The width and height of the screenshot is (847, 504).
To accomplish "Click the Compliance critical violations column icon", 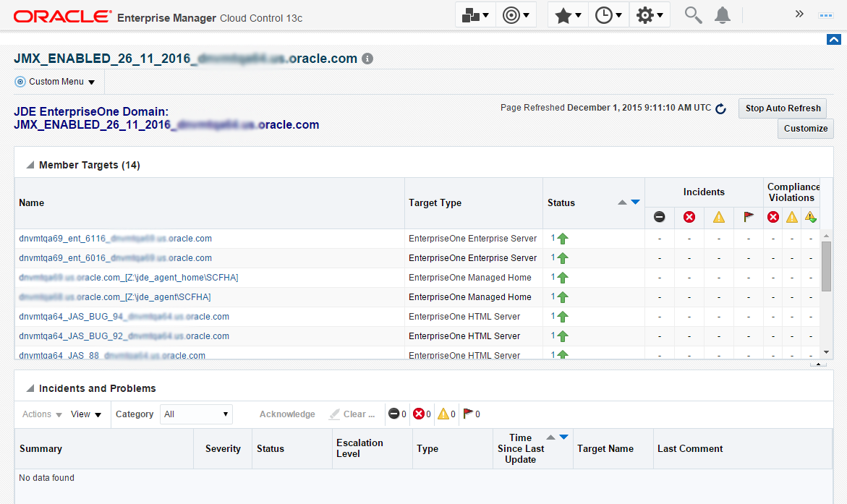I will (773, 217).
